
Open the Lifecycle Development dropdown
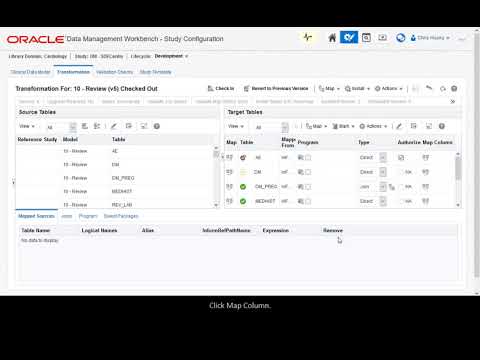[x=171, y=56]
